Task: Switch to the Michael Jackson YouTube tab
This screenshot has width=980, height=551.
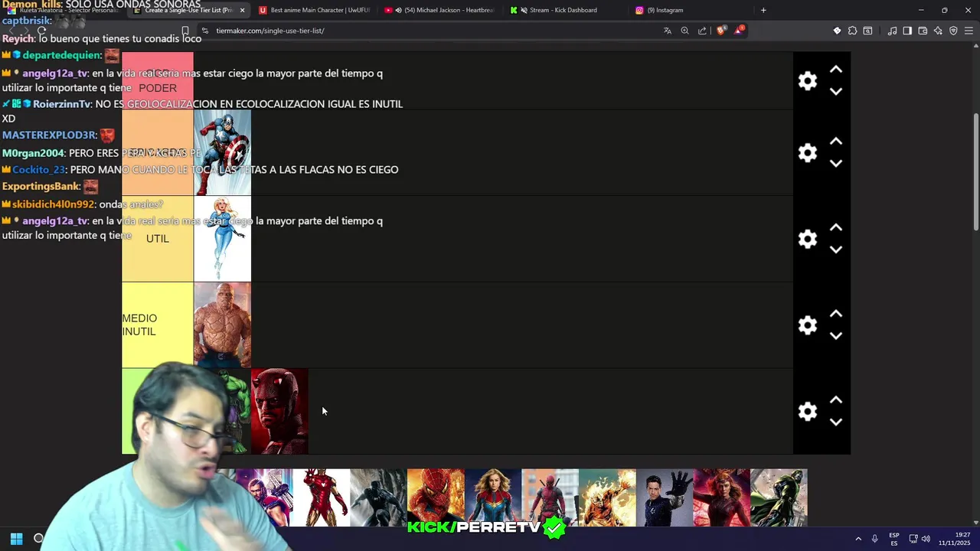Action: coord(440,10)
